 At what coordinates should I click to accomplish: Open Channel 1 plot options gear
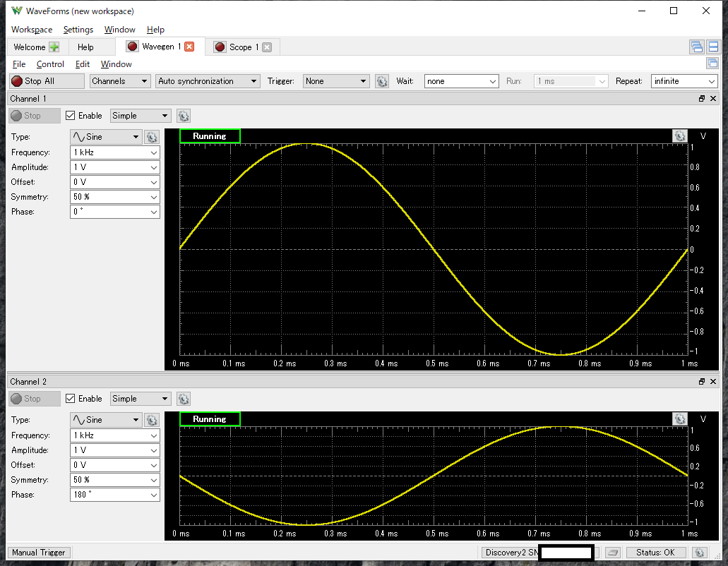point(680,136)
